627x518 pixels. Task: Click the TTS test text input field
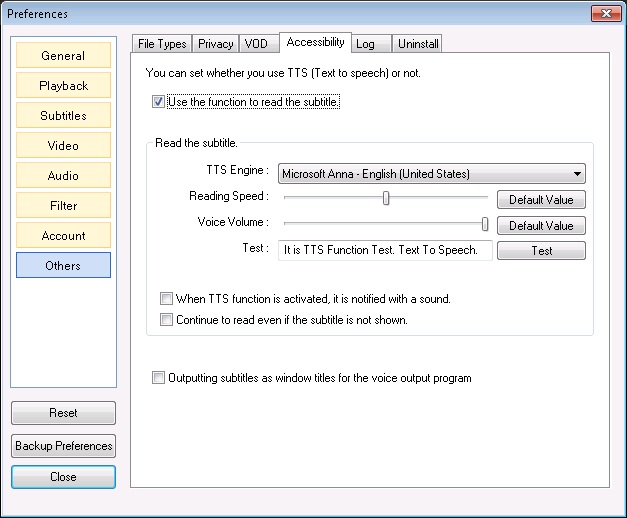coord(385,250)
